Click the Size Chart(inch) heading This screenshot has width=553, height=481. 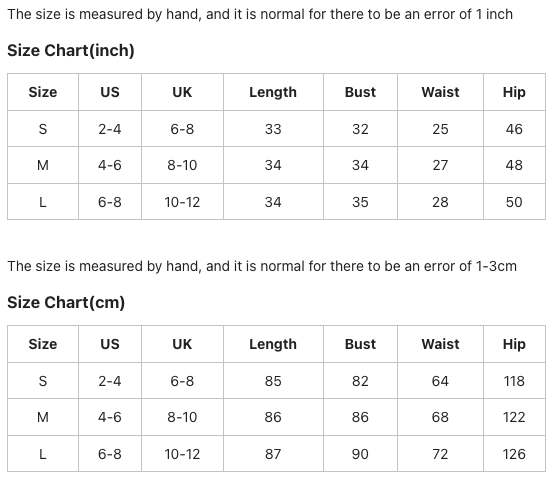[x=71, y=50]
